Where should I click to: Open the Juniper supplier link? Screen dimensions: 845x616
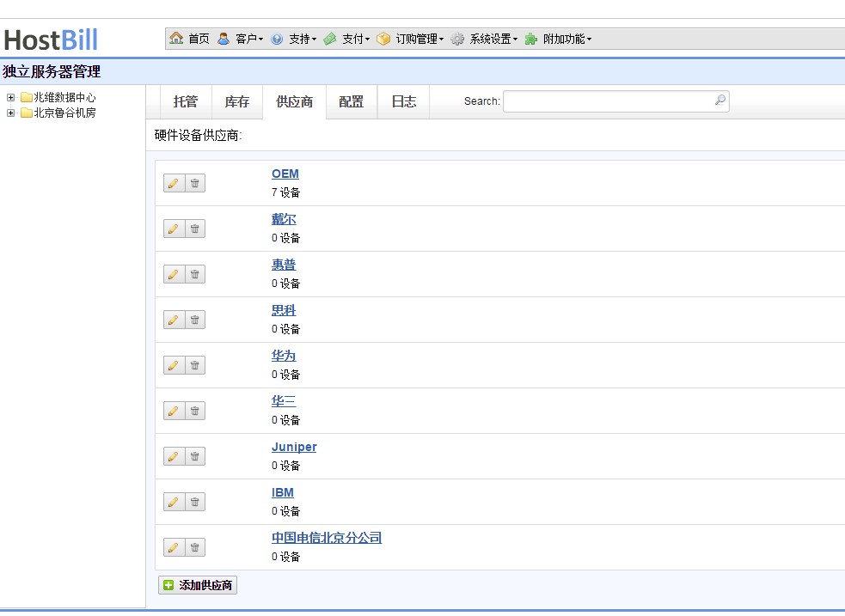(x=294, y=447)
